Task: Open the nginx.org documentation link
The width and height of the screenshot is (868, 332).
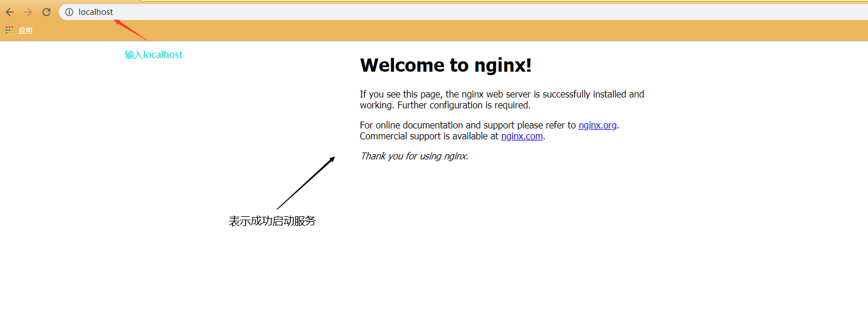Action: click(x=597, y=125)
